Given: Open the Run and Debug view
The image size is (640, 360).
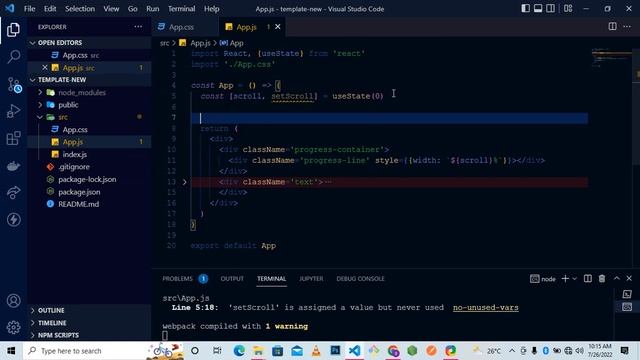Looking at the screenshot, I should coord(13,111).
